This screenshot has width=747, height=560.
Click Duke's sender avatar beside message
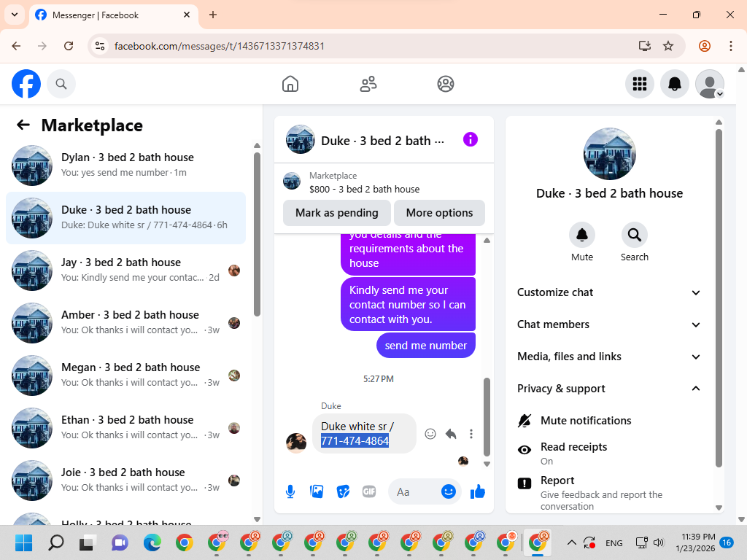[x=296, y=443]
